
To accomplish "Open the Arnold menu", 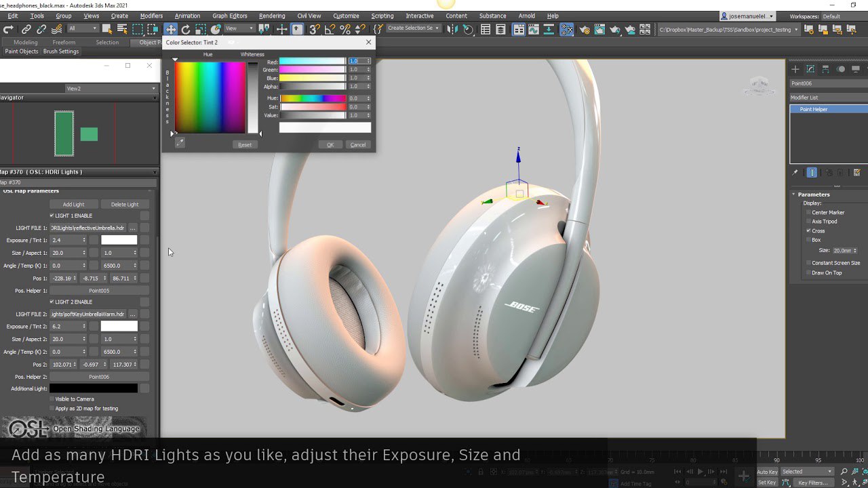I will pyautogui.click(x=526, y=16).
